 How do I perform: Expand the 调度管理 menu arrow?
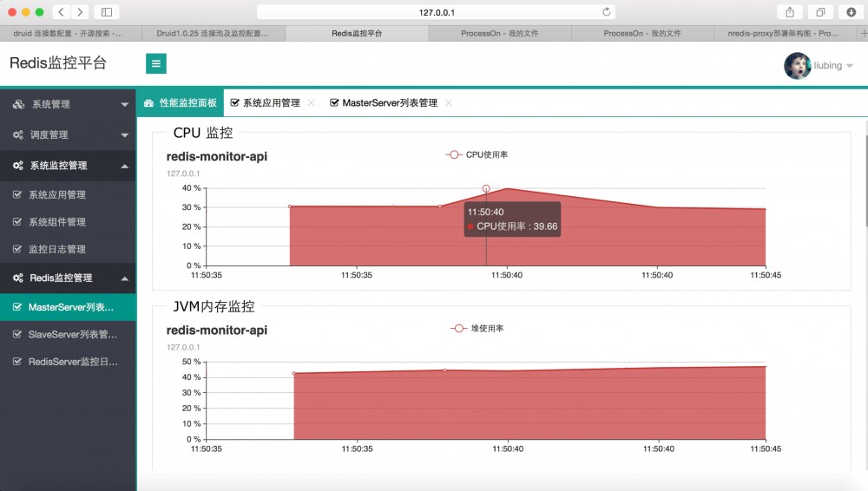pyautogui.click(x=124, y=135)
